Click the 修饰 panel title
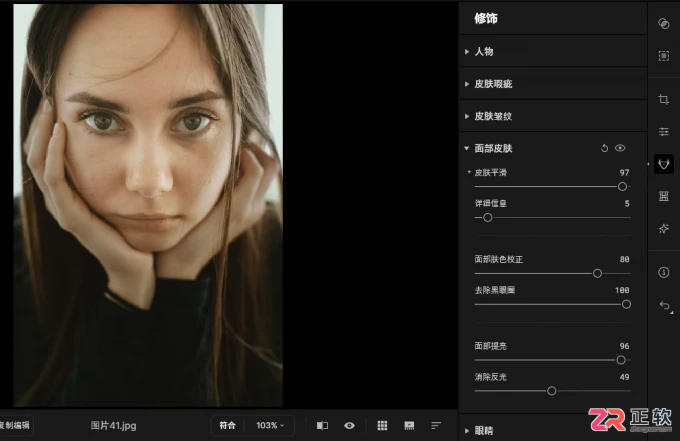This screenshot has width=680, height=441. coord(486,19)
